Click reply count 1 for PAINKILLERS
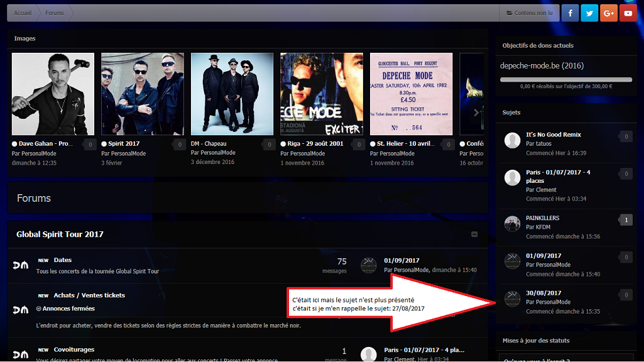The width and height of the screenshot is (644, 362). coord(626,220)
